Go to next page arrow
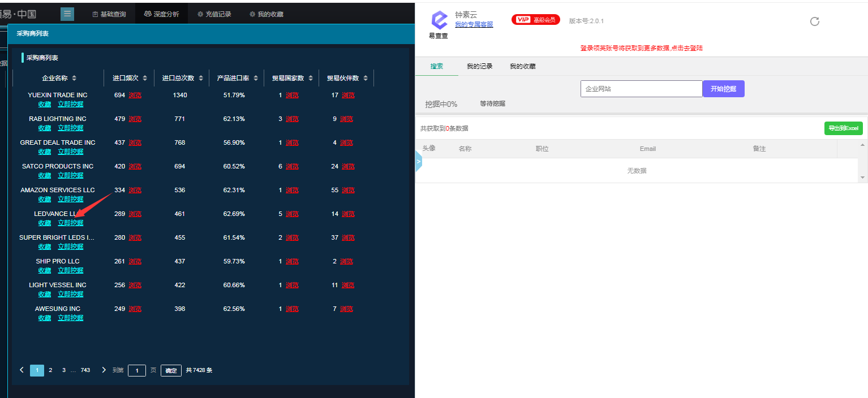This screenshot has height=398, width=868. point(104,370)
